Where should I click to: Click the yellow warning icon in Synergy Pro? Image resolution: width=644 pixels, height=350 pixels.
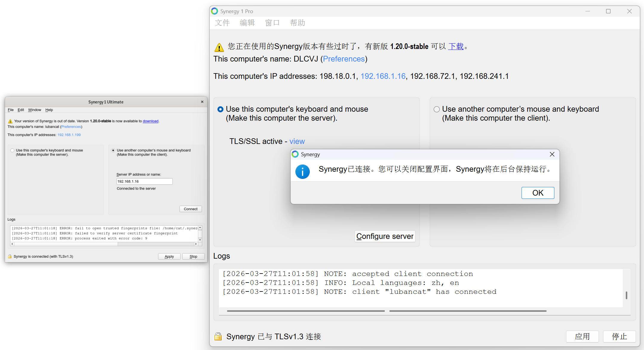tap(219, 47)
